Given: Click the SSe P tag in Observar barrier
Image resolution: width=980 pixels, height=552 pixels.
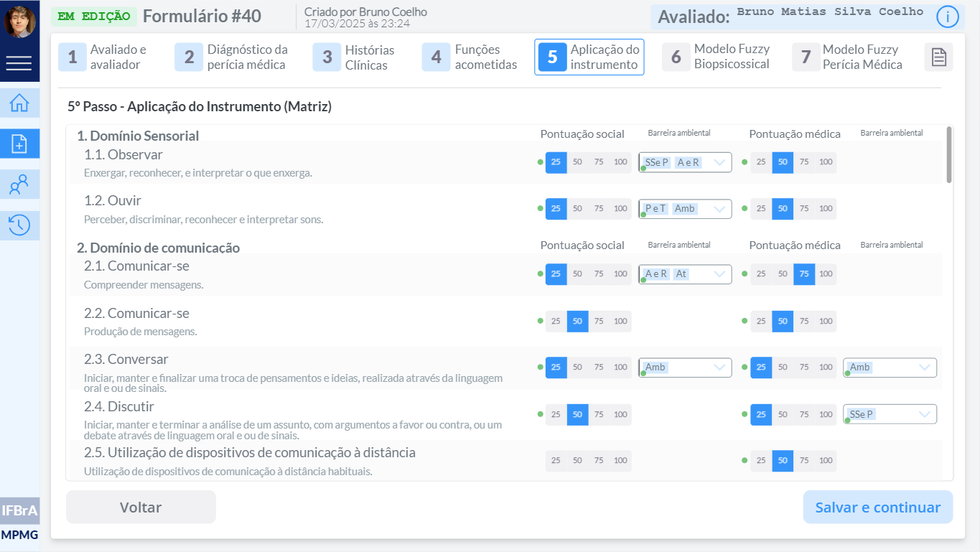Looking at the screenshot, I should tap(657, 163).
